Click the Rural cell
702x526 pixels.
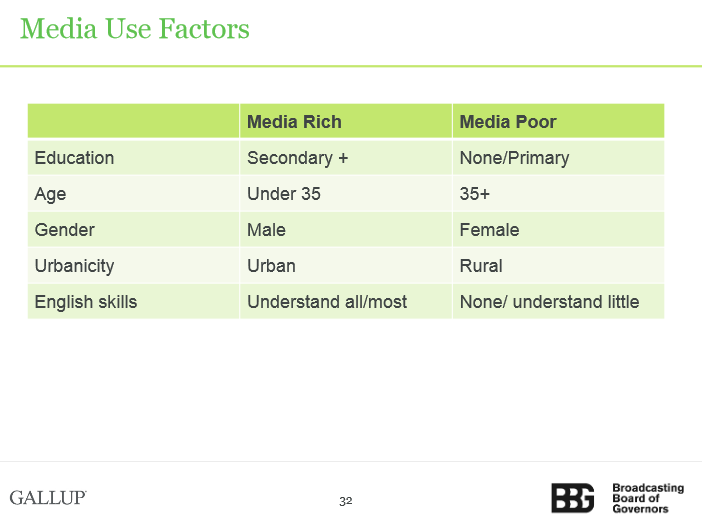[558, 265]
